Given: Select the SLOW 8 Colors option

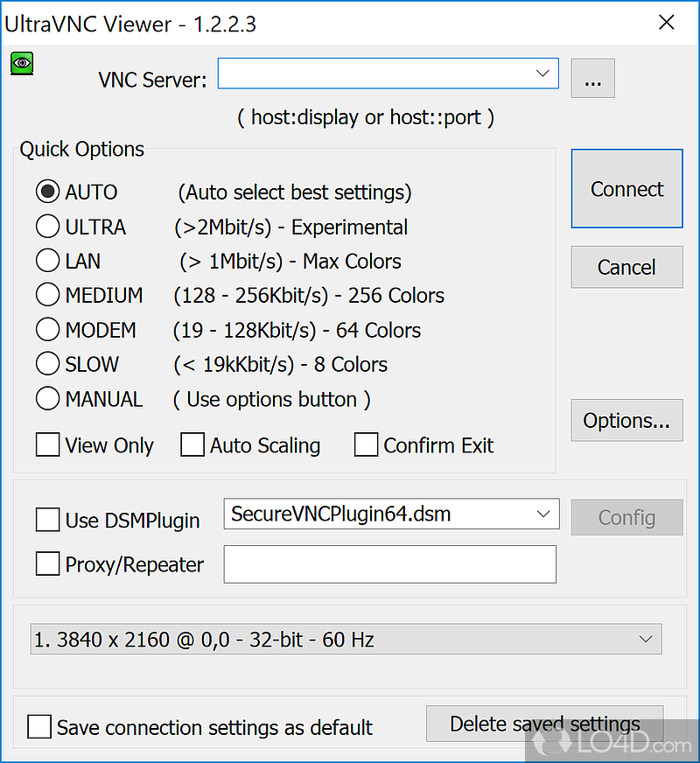Looking at the screenshot, I should 47,364.
